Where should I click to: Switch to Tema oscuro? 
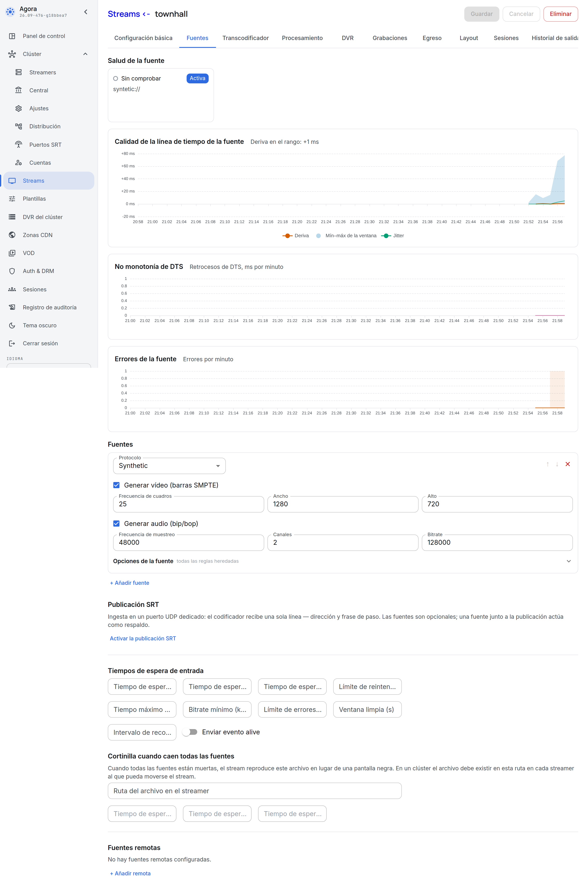(49, 325)
